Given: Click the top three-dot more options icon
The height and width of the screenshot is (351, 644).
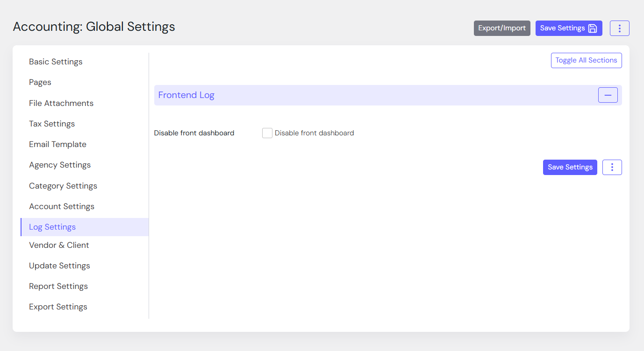Looking at the screenshot, I should click(x=619, y=28).
